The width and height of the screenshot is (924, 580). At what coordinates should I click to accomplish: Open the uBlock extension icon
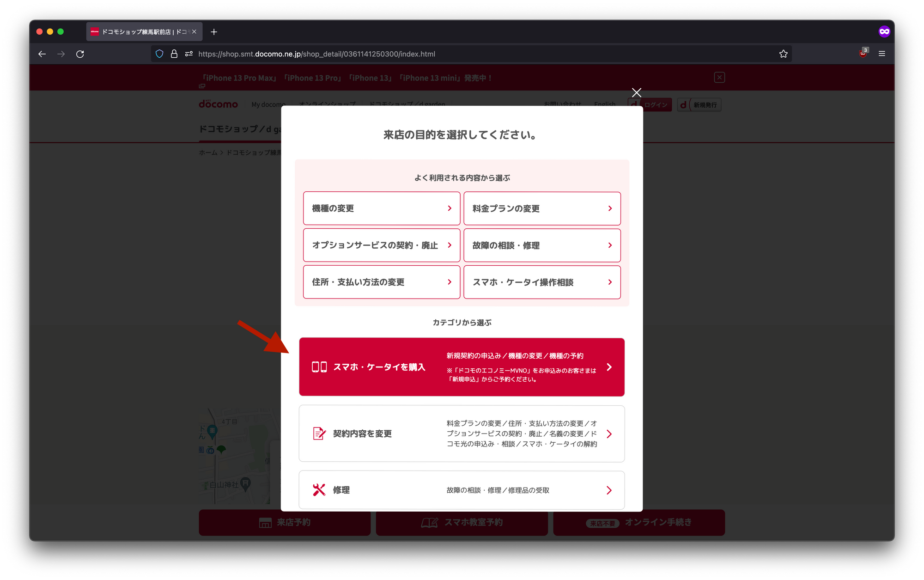pos(863,54)
